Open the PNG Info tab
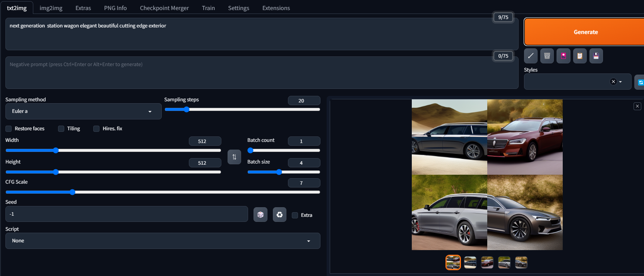This screenshot has width=644, height=276. (x=115, y=8)
